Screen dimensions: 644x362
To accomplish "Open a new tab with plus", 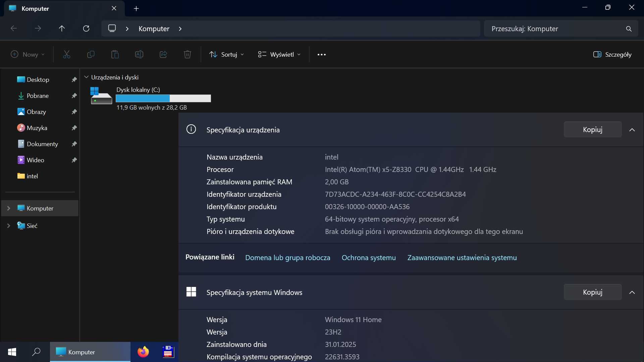I will tap(136, 9).
